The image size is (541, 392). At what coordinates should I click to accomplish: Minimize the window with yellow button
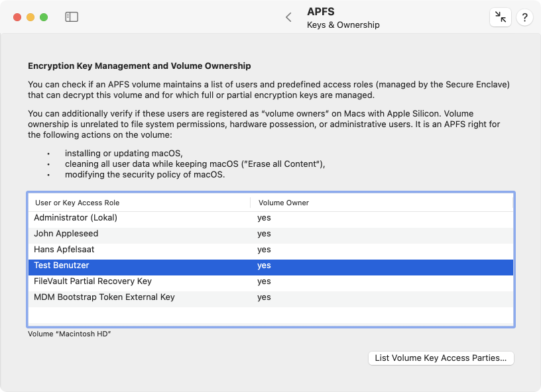tap(30, 17)
